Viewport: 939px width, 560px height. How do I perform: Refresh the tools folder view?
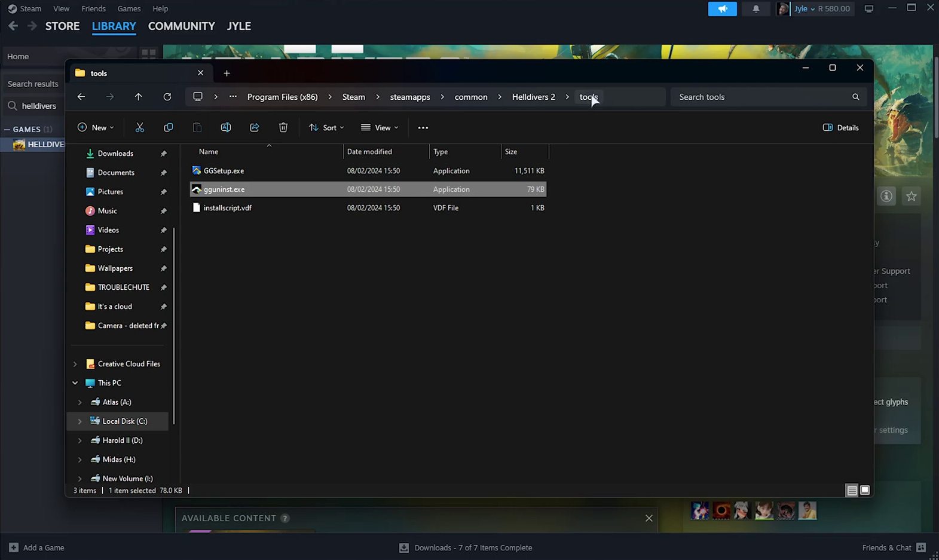coord(167,97)
